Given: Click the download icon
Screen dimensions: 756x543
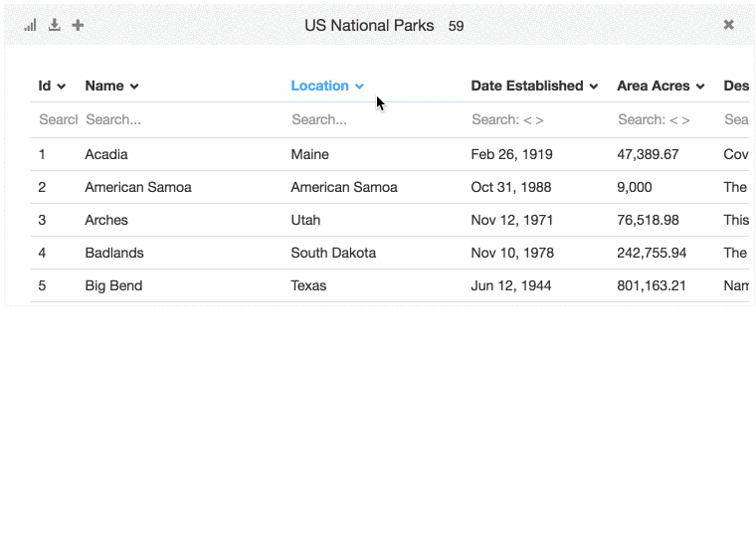Looking at the screenshot, I should 55,25.
